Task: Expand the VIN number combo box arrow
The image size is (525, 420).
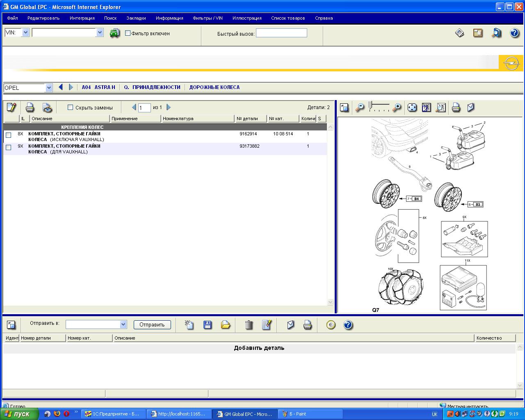Action: [100, 32]
